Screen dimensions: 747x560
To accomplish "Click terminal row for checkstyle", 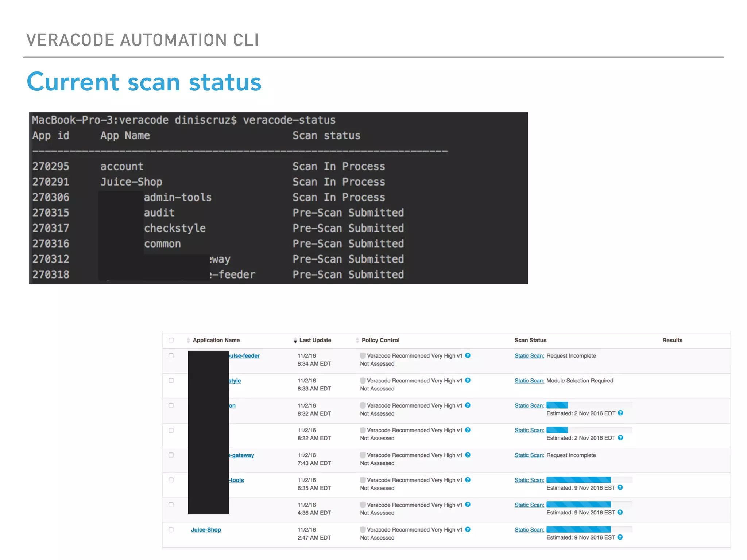I will [218, 228].
